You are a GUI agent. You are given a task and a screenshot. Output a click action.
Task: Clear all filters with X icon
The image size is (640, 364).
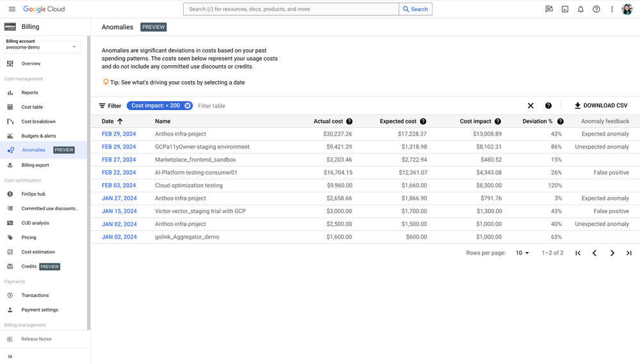pyautogui.click(x=531, y=106)
